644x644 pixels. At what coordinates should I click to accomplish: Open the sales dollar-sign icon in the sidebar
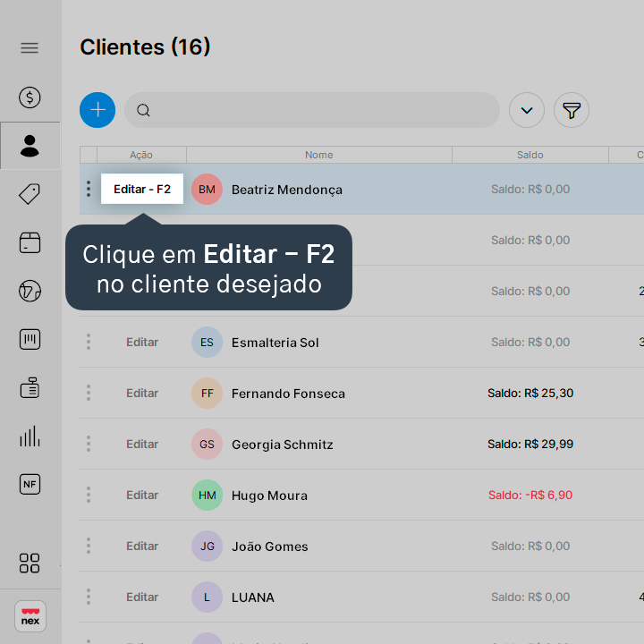(30, 97)
